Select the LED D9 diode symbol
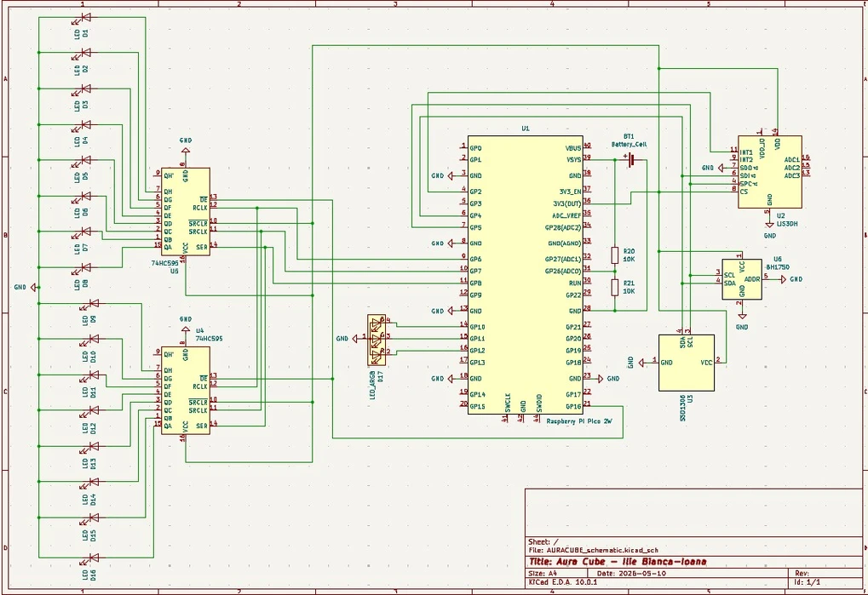The height and width of the screenshot is (595, 868). pyautogui.click(x=94, y=303)
